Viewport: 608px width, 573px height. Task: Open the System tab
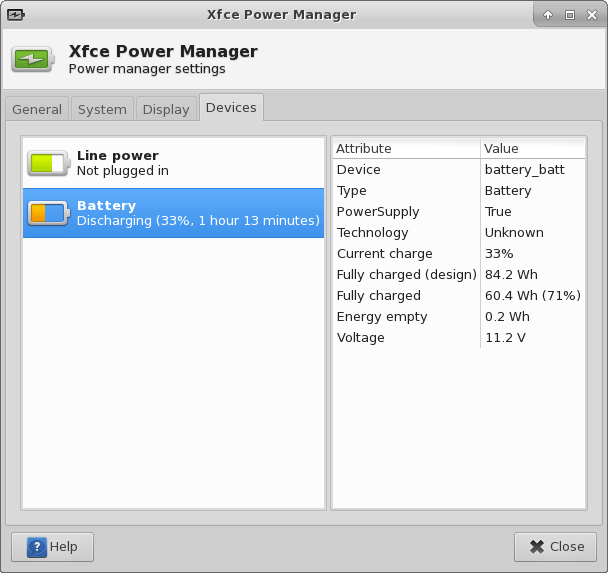pyautogui.click(x=102, y=110)
